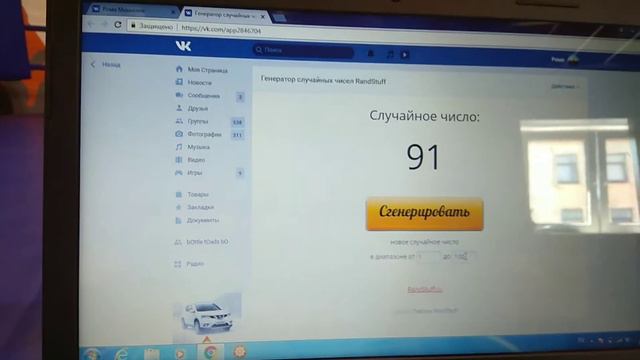
Task: Select the Генератор случайных browser tab
Action: pos(222,14)
